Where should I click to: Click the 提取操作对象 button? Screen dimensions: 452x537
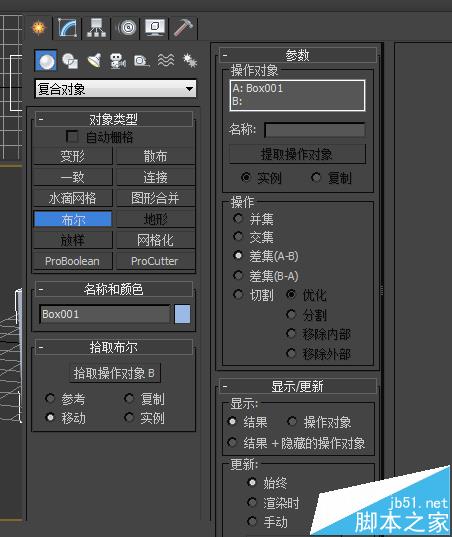click(x=297, y=154)
